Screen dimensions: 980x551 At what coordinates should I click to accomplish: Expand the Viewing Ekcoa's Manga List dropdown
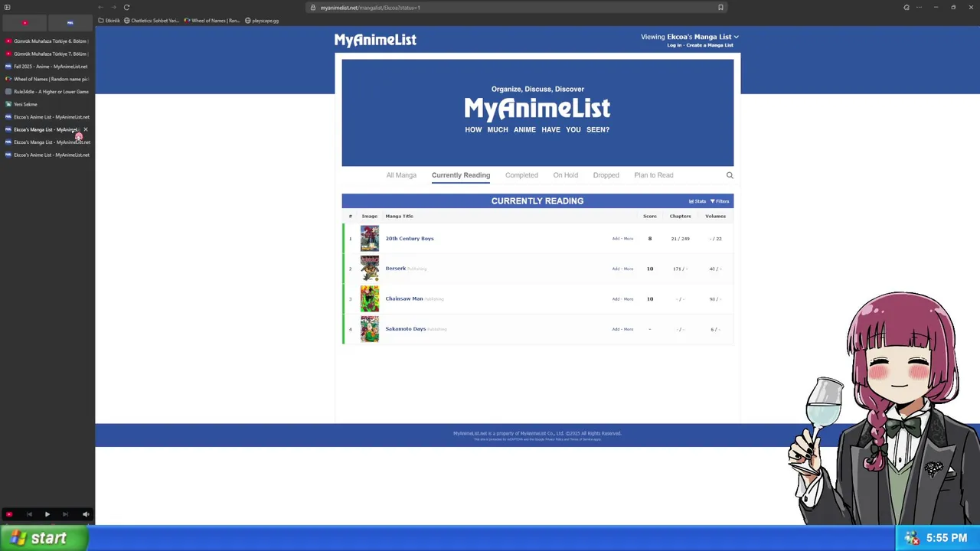click(690, 37)
